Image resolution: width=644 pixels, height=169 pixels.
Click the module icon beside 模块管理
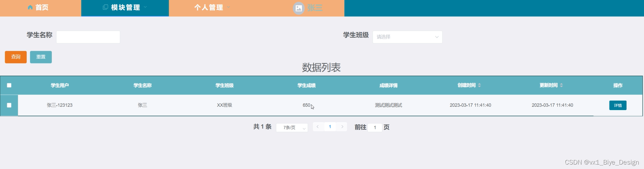coord(106,7)
